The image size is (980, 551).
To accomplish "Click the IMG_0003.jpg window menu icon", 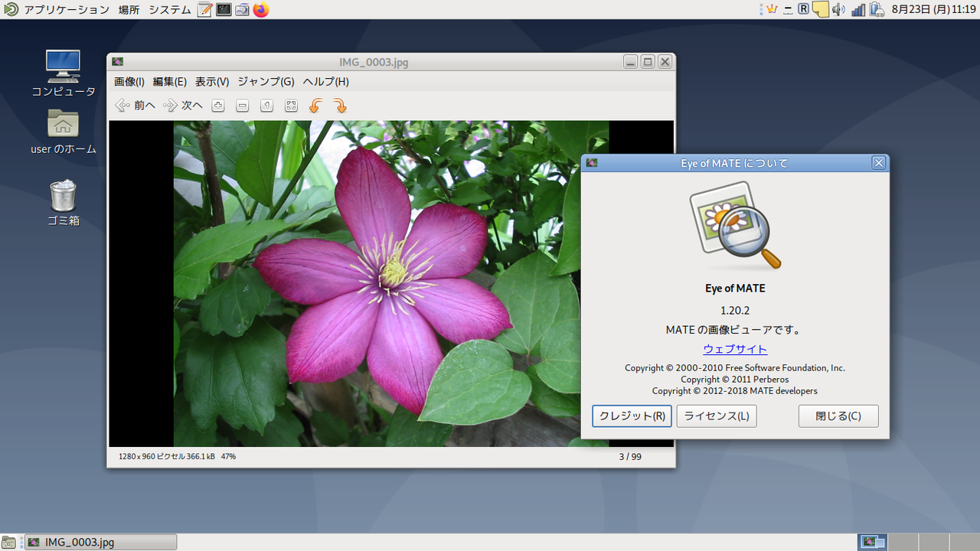I will 117,62.
